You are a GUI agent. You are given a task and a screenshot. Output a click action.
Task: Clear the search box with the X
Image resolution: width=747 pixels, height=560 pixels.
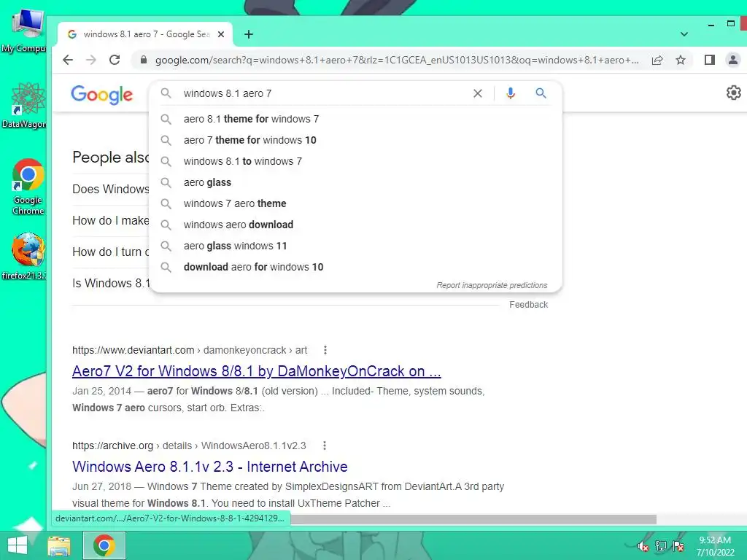pyautogui.click(x=477, y=93)
